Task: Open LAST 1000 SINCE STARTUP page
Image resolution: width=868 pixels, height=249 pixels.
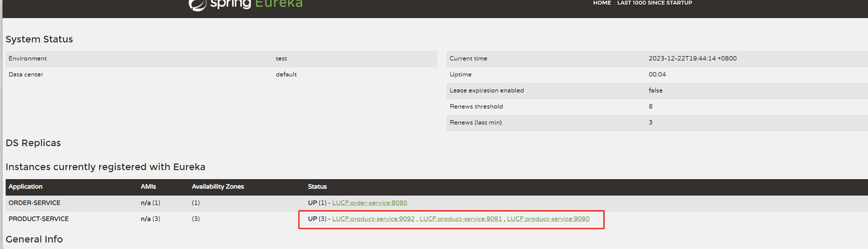Action: click(x=654, y=3)
